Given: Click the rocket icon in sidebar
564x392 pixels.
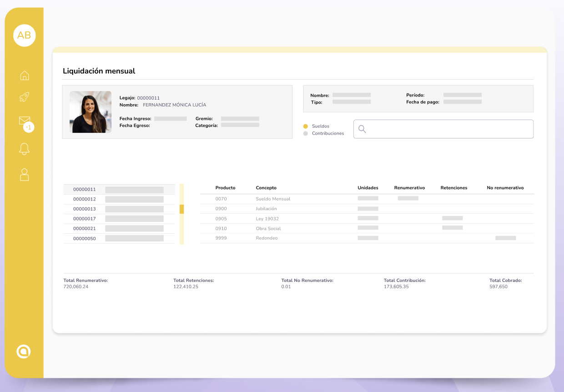Looking at the screenshot, I should point(24,97).
